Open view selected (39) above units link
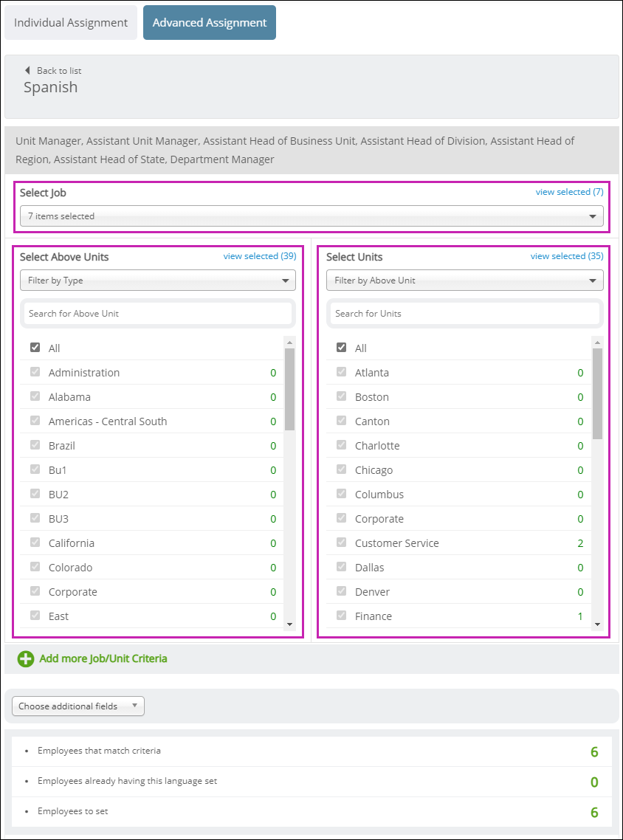Screen dimensions: 623x840 (260, 256)
